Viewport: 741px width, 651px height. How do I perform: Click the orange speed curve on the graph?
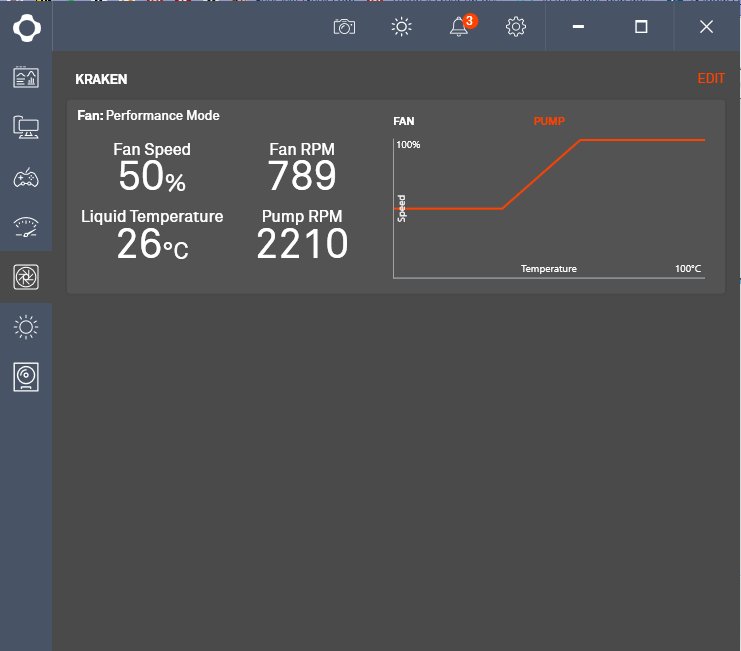[x=541, y=174]
